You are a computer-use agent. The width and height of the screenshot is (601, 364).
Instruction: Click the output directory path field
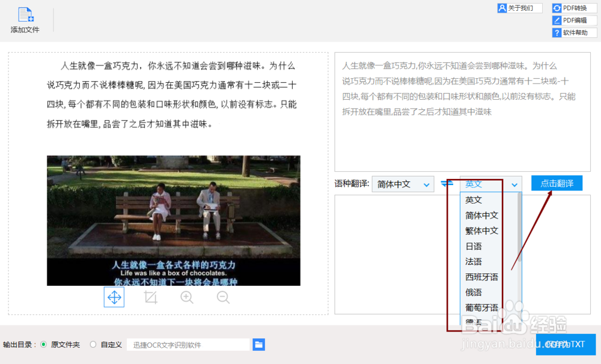point(188,345)
